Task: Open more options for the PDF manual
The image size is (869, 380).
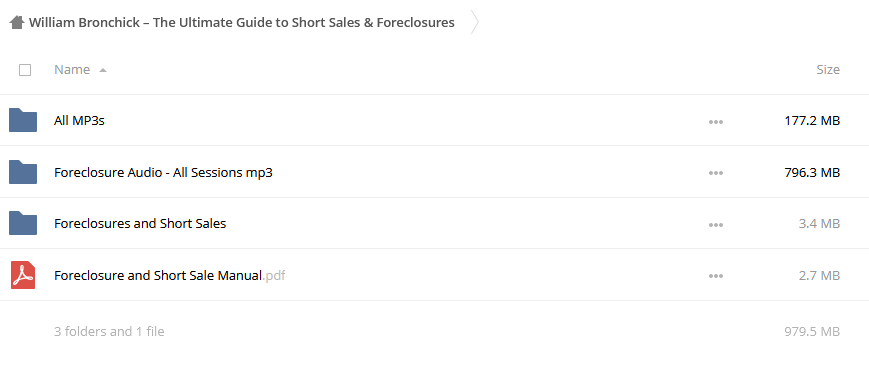Action: pyautogui.click(x=715, y=276)
